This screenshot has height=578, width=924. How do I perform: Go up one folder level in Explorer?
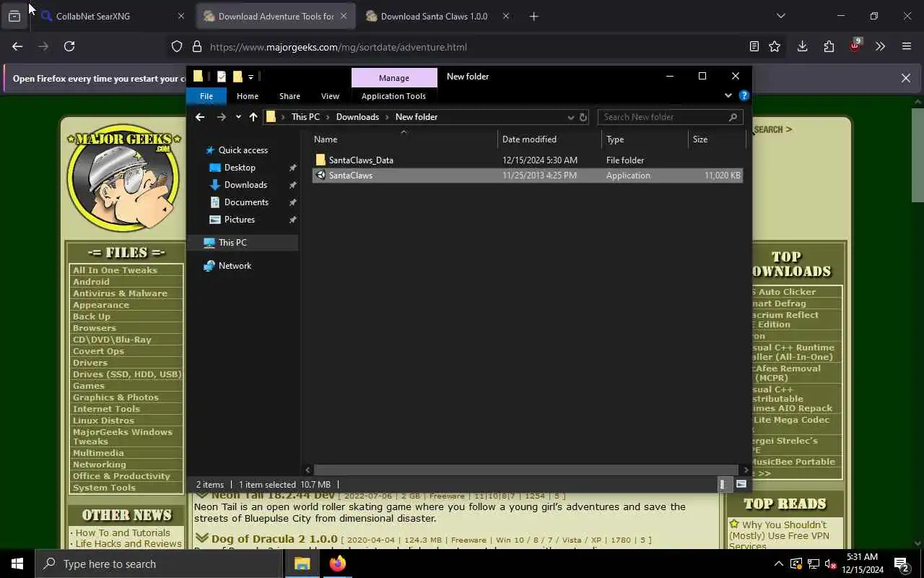pyautogui.click(x=253, y=117)
